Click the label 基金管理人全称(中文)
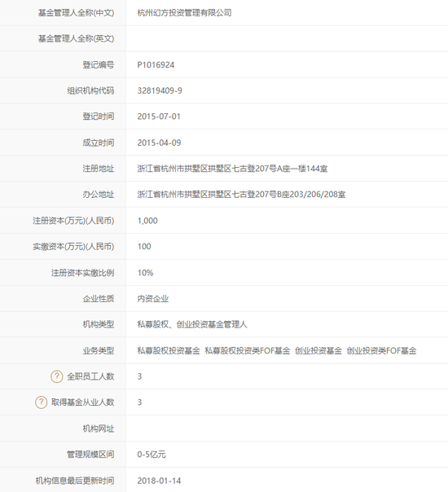 click(x=77, y=13)
